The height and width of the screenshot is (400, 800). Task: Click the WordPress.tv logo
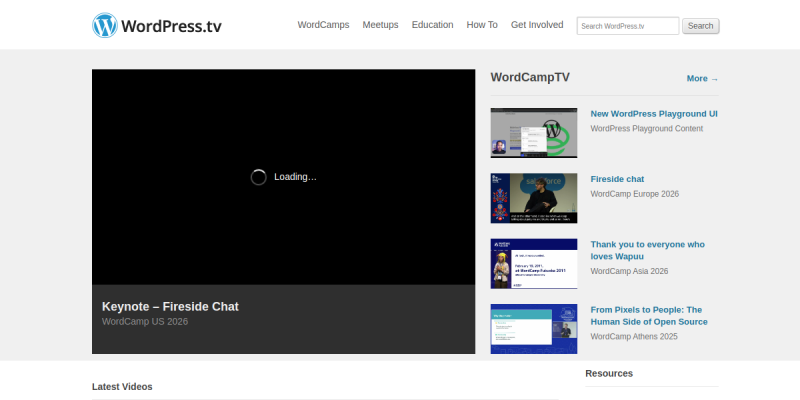(x=157, y=26)
